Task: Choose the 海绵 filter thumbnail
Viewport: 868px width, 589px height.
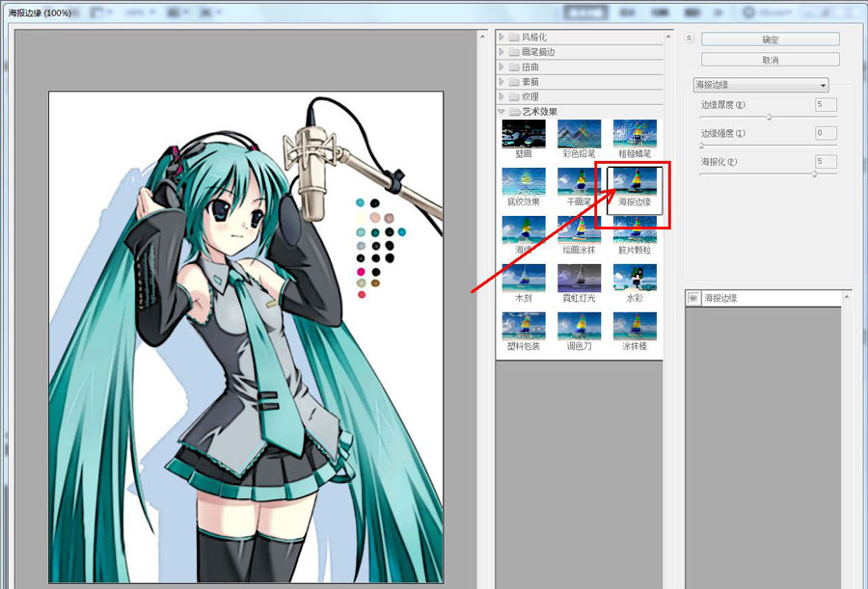Action: tap(524, 230)
